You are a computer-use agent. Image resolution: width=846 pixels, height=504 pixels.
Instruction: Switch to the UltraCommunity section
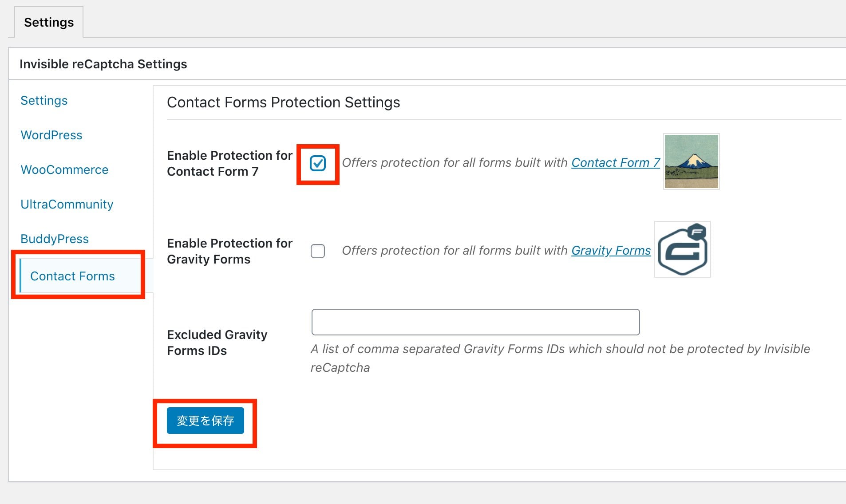(67, 204)
